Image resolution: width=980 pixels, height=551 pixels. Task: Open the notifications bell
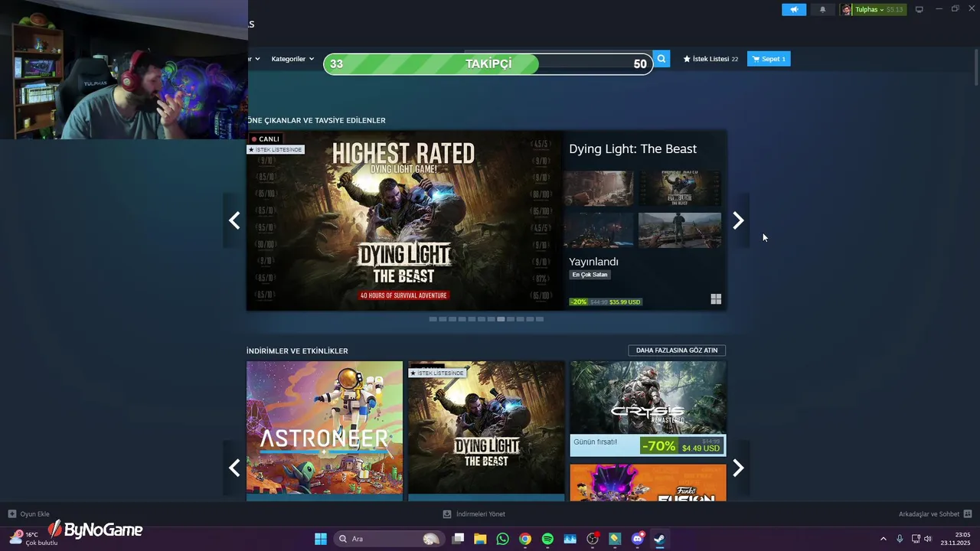tap(823, 9)
